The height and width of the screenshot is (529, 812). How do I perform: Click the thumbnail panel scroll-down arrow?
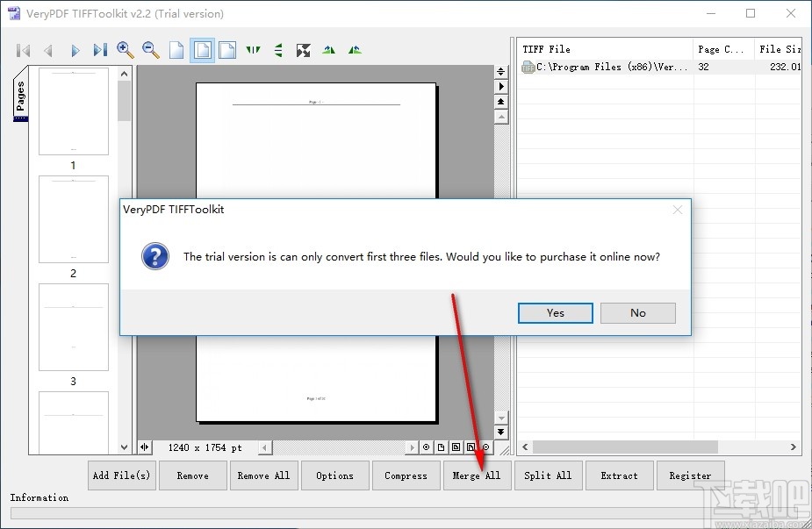125,445
